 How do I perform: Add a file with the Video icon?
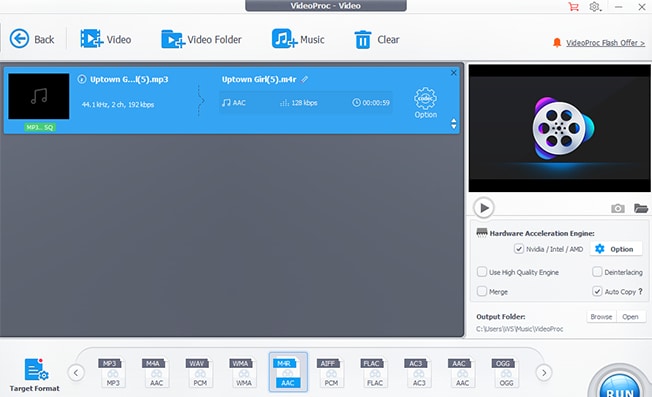point(91,39)
